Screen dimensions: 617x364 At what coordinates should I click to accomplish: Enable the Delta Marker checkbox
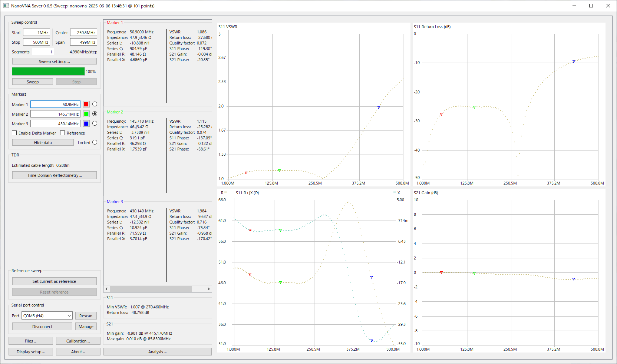(14, 133)
